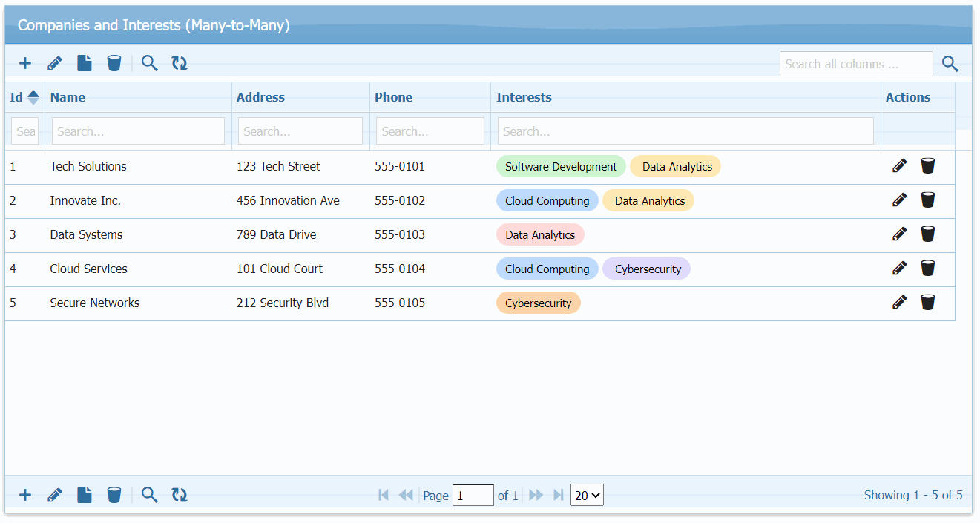
Task: Add a new record using the plus icon
Action: click(24, 63)
